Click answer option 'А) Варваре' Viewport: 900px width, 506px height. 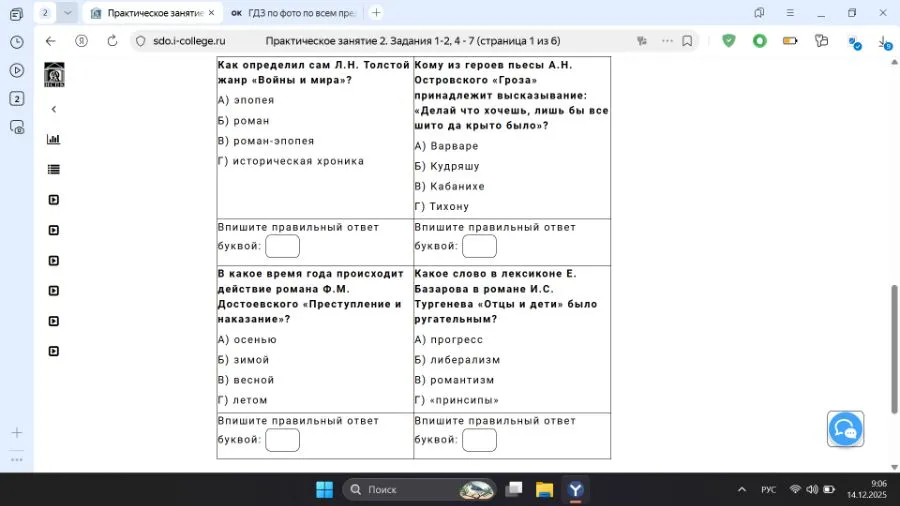click(x=446, y=146)
